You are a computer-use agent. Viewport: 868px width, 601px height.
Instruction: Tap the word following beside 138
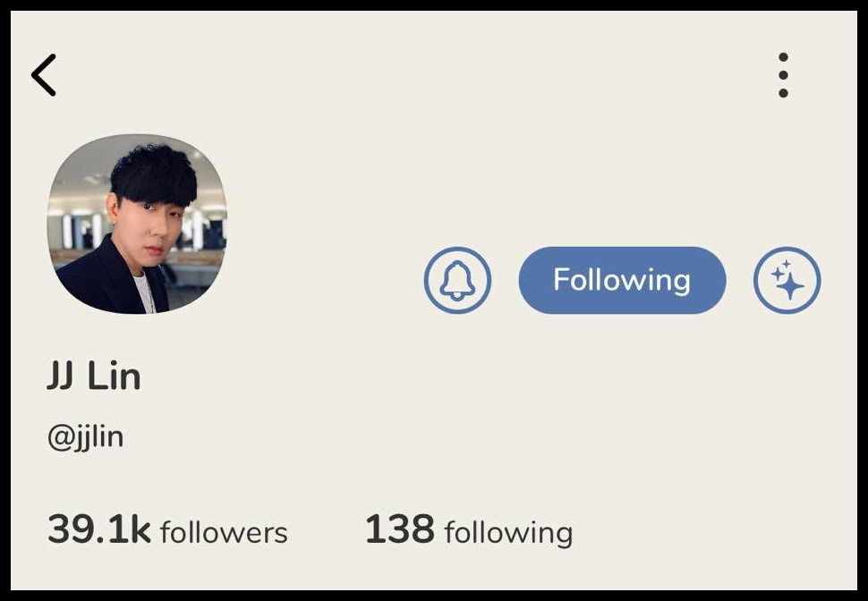[508, 534]
